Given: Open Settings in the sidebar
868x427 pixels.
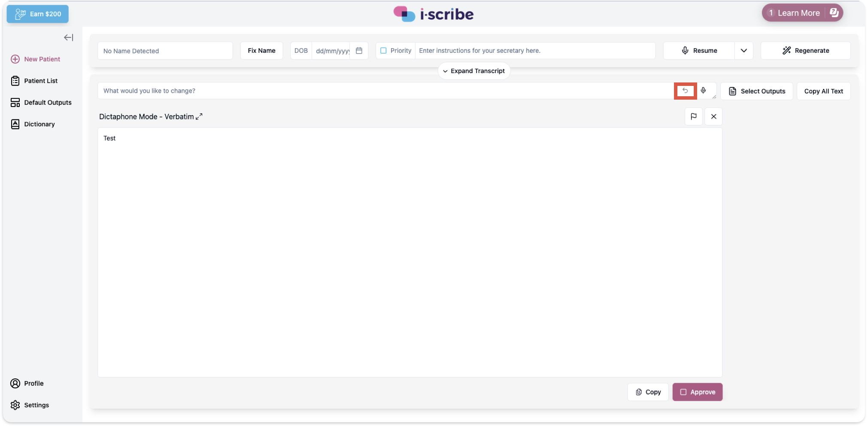Looking at the screenshot, I should [30, 405].
